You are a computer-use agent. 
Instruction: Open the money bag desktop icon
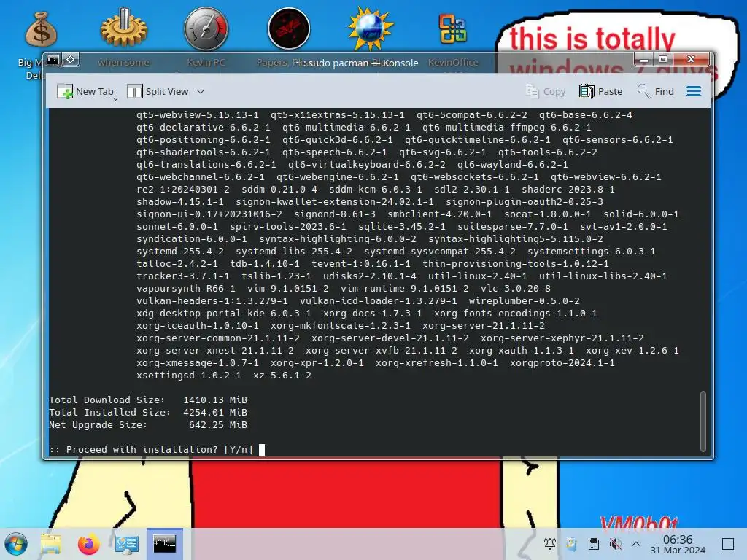[41, 29]
